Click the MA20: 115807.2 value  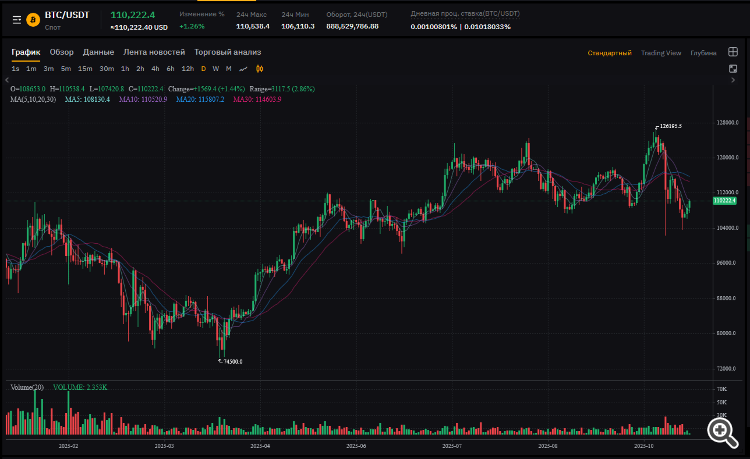tap(200, 99)
